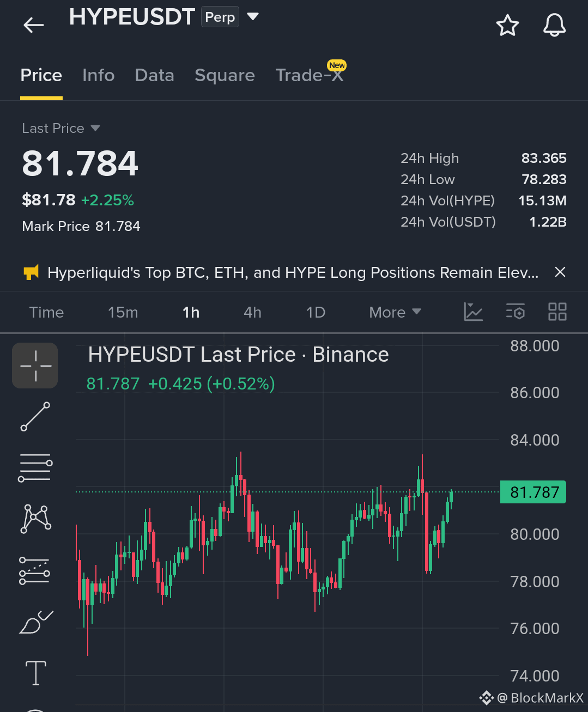
Task: Tap the New badge on Trade-X
Action: tap(337, 65)
